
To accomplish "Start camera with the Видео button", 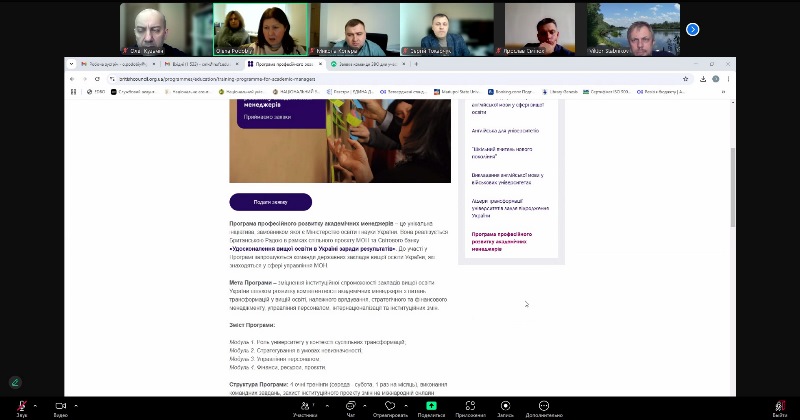I will (x=60, y=409).
